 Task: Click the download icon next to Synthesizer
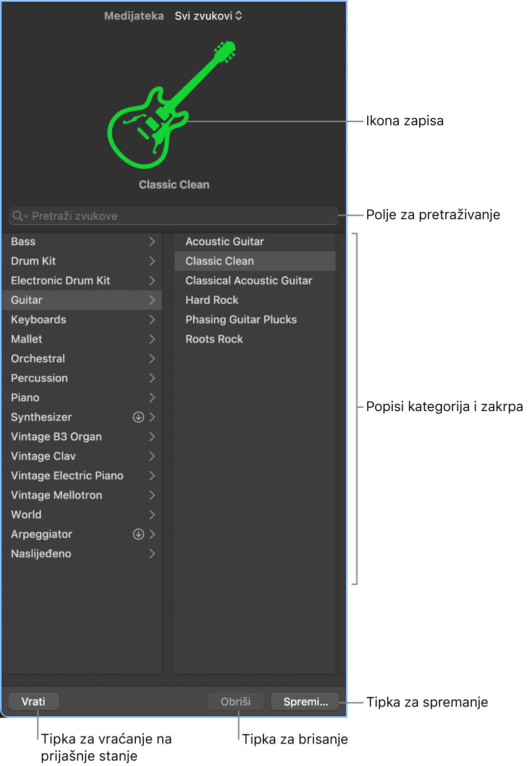[x=139, y=417]
